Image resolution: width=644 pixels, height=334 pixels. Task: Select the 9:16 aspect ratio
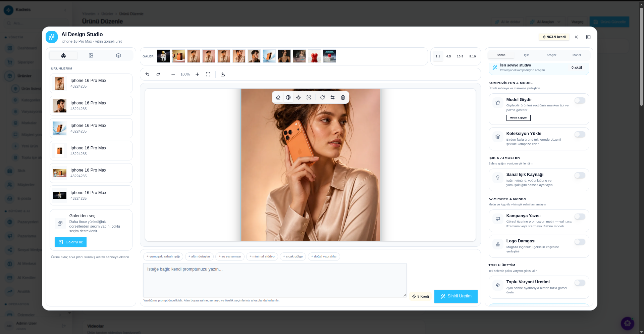click(x=472, y=56)
